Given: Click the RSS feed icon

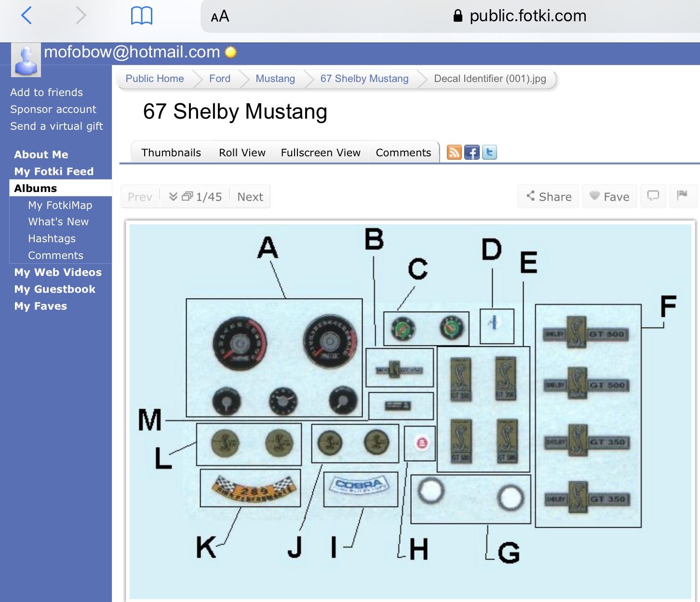Looking at the screenshot, I should point(454,152).
